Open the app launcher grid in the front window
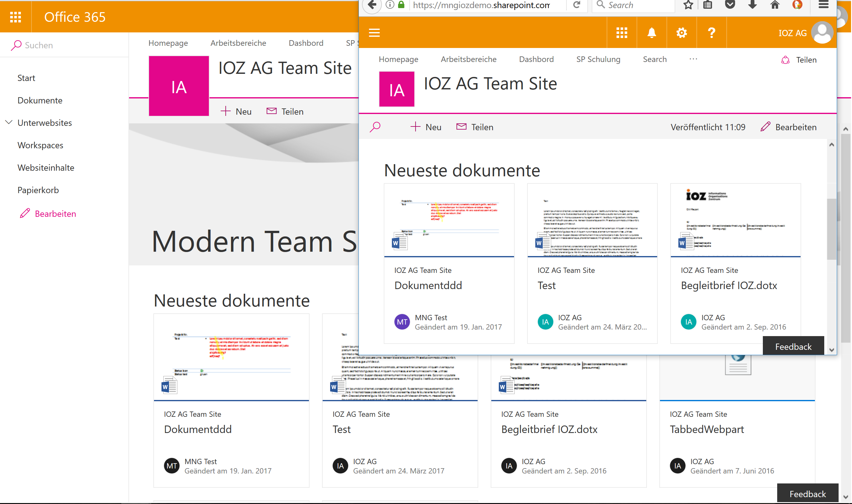Image resolution: width=852 pixels, height=504 pixels. coord(622,33)
